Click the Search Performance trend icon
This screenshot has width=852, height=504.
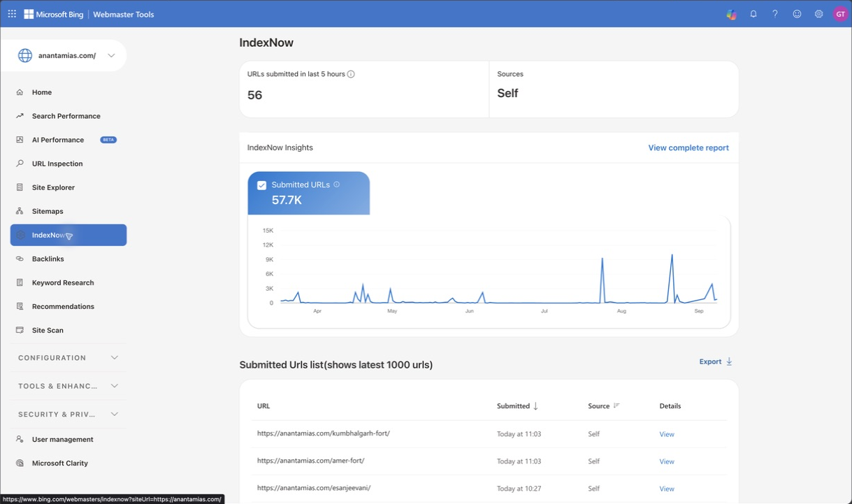[20, 116]
